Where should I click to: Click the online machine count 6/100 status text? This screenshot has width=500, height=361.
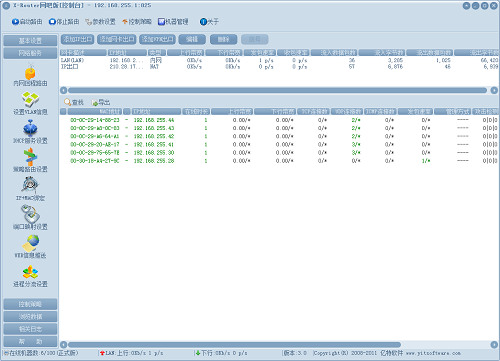[x=40, y=353]
